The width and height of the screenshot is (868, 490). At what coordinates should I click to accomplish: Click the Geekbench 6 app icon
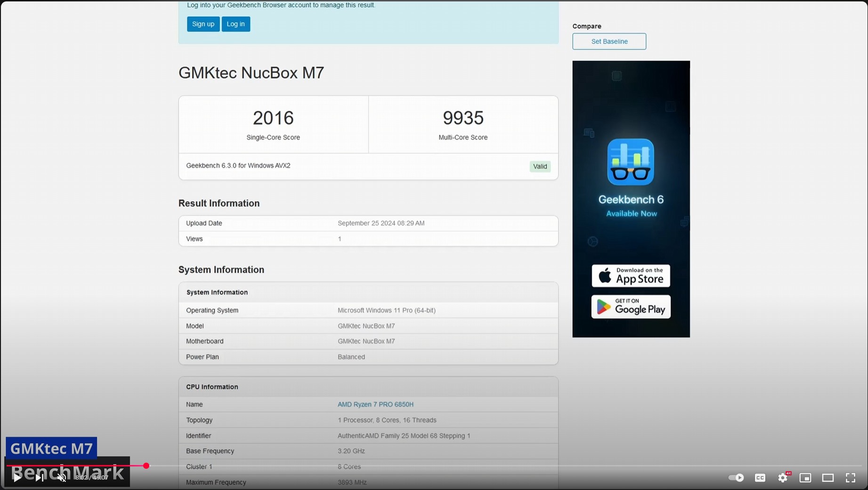coord(631,162)
